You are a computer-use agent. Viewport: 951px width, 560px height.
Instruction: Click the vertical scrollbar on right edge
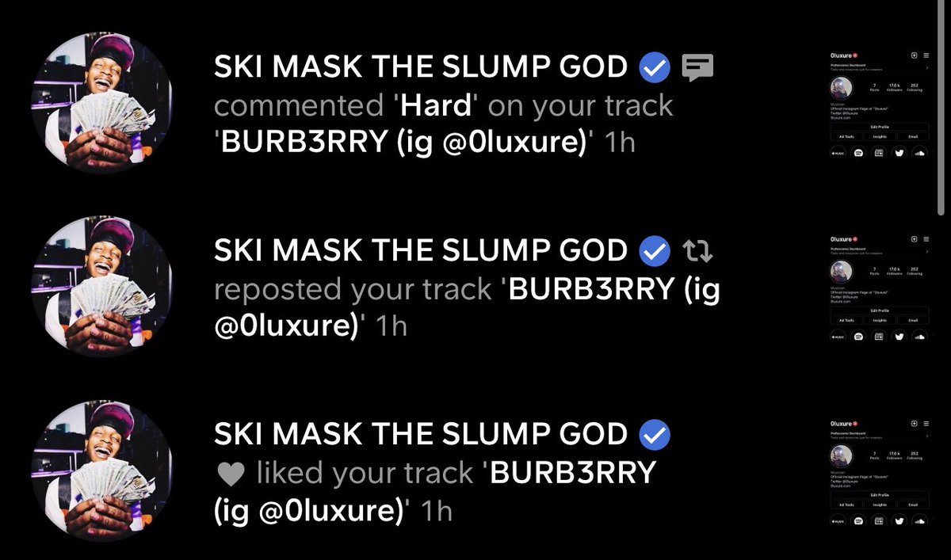(939, 106)
